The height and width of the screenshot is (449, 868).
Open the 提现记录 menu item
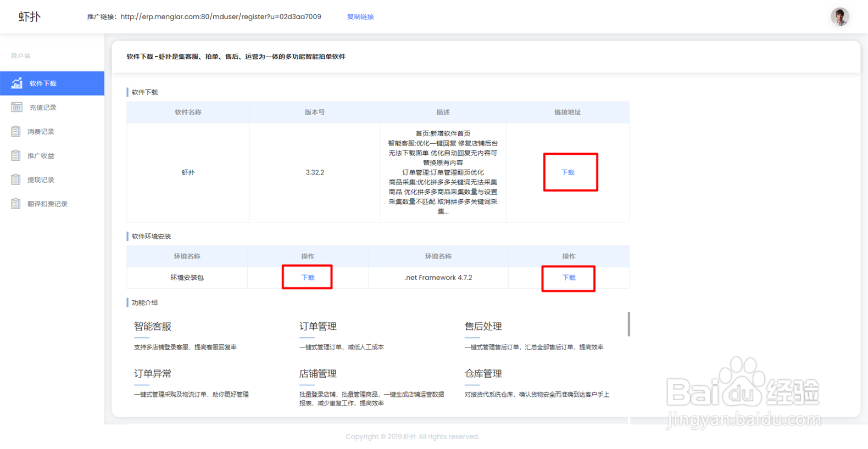click(x=52, y=180)
